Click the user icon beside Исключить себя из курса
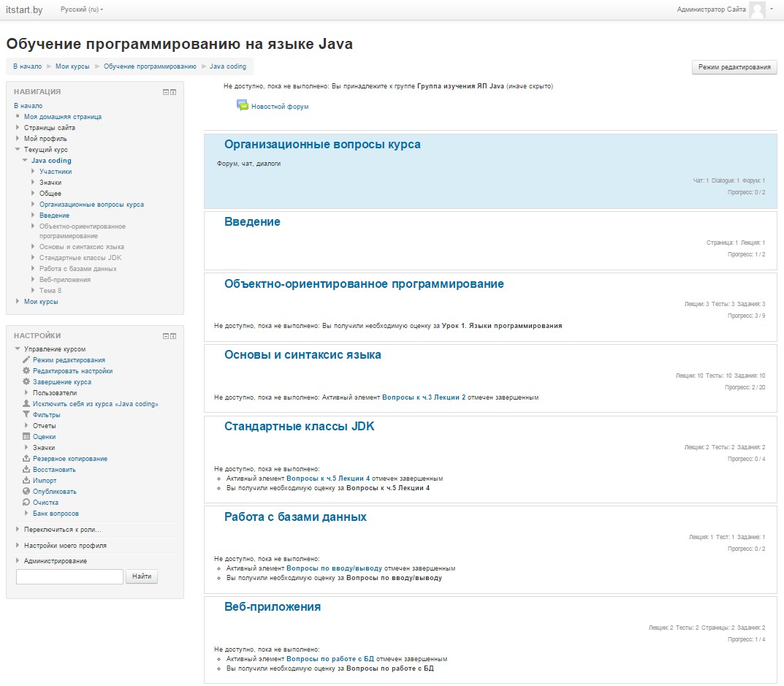Screen dimensions: 784x686 26,403
